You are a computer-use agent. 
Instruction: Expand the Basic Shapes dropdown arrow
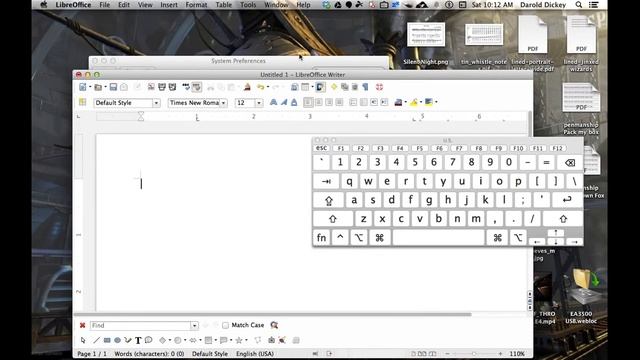coord(170,340)
